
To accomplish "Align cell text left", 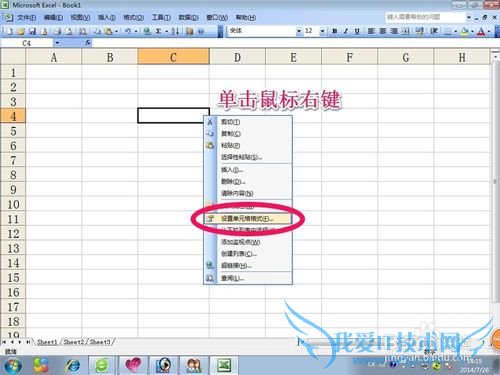I will click(371, 31).
